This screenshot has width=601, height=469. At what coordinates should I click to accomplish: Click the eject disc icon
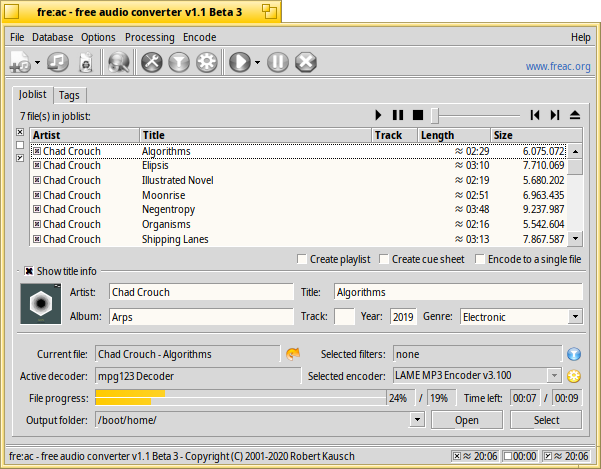tap(575, 115)
